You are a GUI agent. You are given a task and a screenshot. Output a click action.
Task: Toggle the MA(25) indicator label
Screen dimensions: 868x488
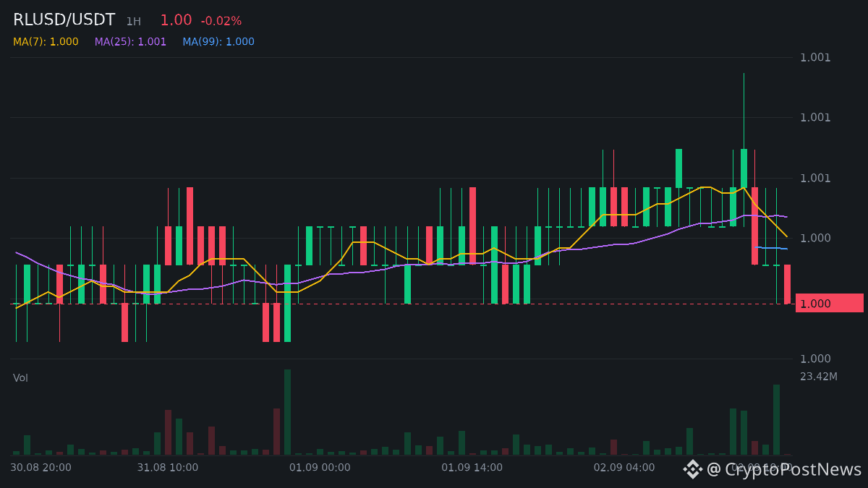(x=130, y=42)
